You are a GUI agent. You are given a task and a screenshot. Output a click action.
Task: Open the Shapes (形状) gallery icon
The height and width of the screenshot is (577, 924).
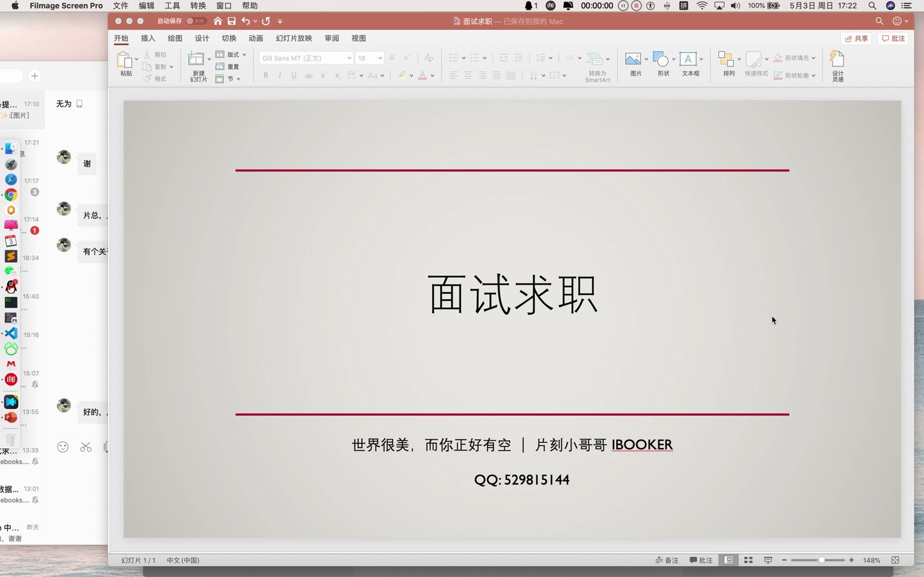click(x=661, y=59)
